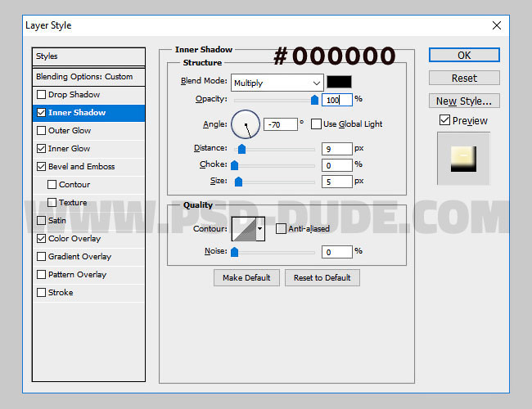The image size is (532, 409).
Task: Enable the Pattern Overlay checkbox
Action: pos(41,274)
